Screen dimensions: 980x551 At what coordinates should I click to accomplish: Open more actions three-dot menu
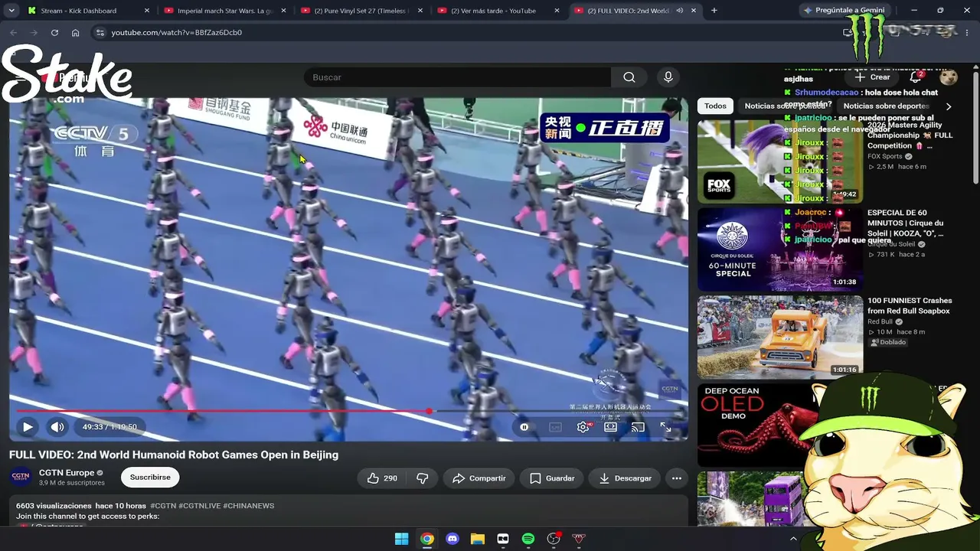[x=677, y=478]
